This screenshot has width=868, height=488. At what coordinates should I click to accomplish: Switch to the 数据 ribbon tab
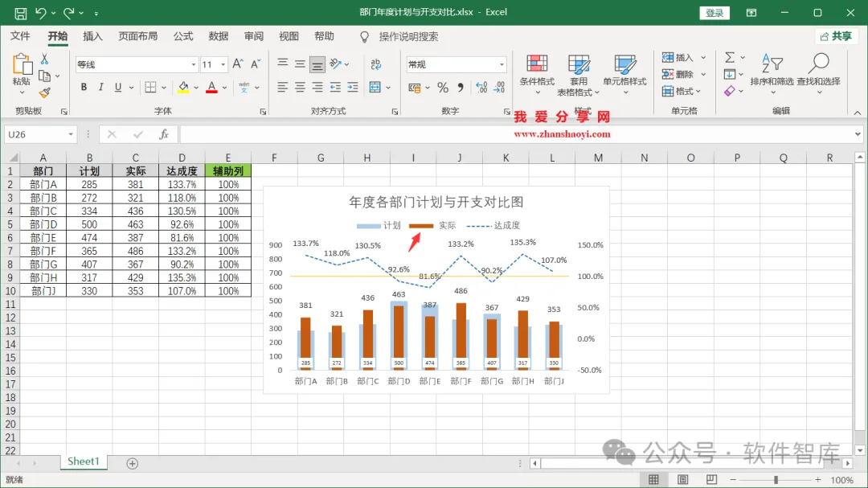(218, 36)
